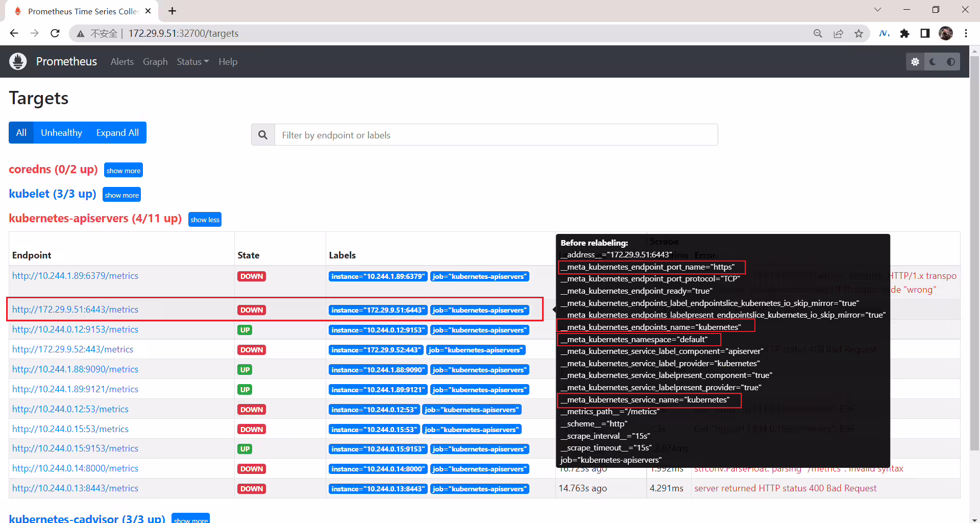
Task: Open endpoint 10.244.0.15:9153/metrics
Action: pos(75,448)
